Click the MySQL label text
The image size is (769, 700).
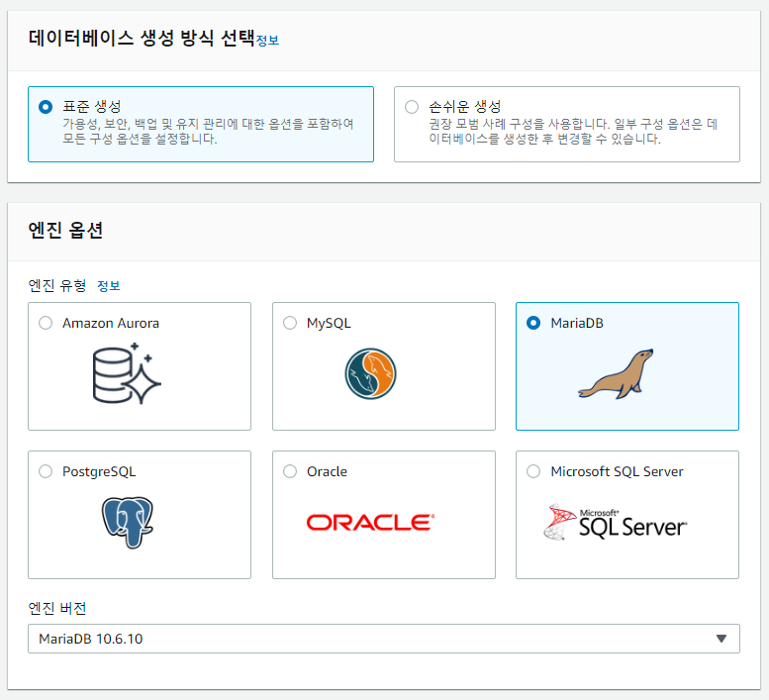[329, 323]
